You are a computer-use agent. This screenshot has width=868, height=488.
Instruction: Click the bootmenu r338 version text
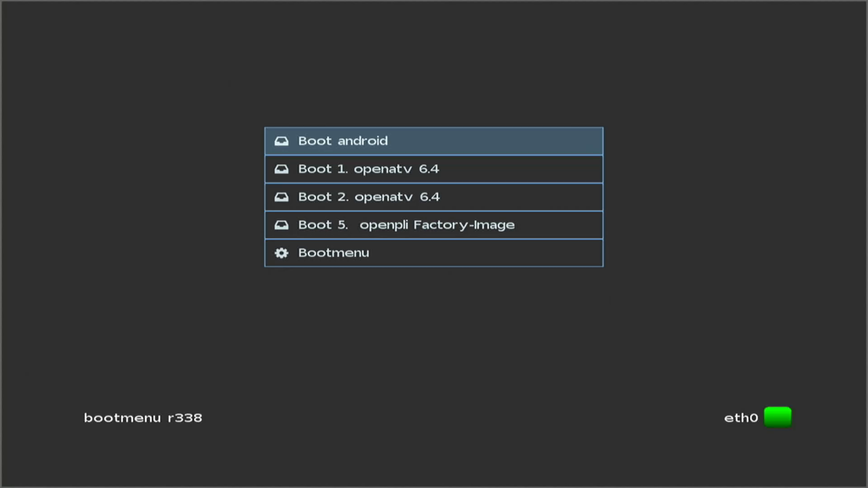143,418
